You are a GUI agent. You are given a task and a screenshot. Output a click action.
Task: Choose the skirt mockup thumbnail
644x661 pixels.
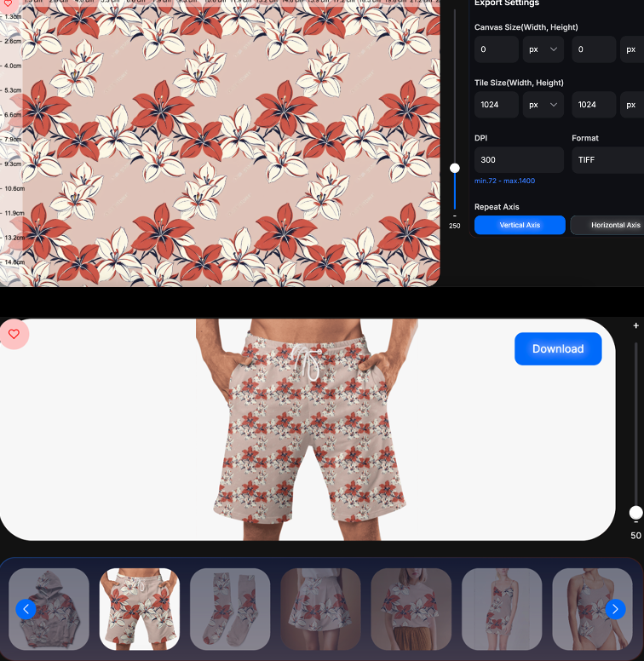click(x=321, y=608)
